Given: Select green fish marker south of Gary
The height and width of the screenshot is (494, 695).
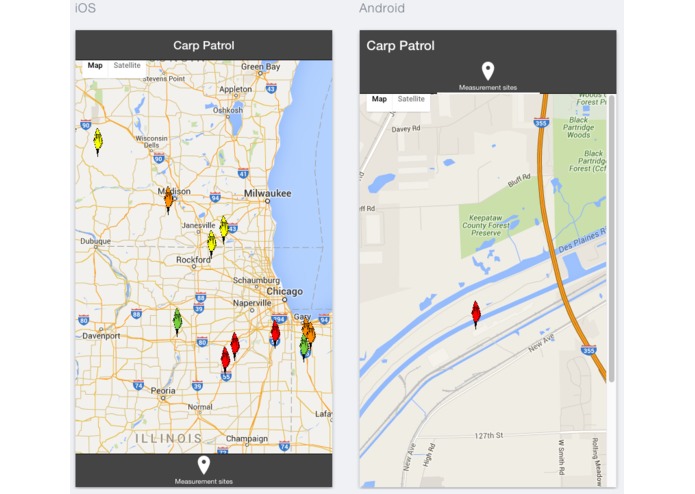Looking at the screenshot, I should point(304,347).
